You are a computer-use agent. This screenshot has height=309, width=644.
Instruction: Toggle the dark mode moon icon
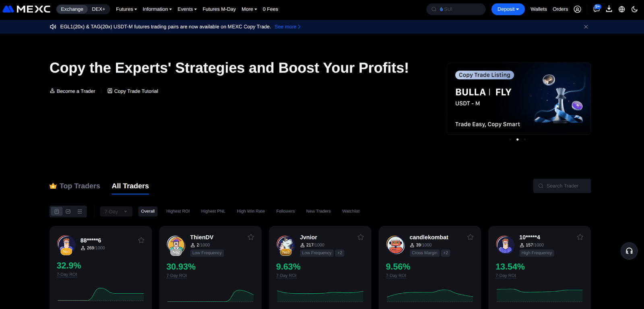coord(635,9)
